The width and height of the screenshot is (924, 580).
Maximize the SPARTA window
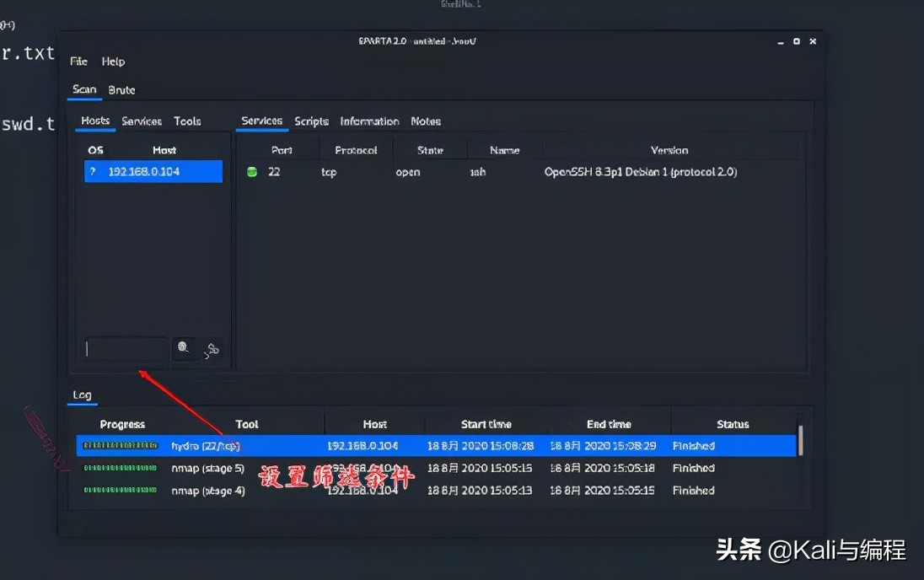pos(797,41)
